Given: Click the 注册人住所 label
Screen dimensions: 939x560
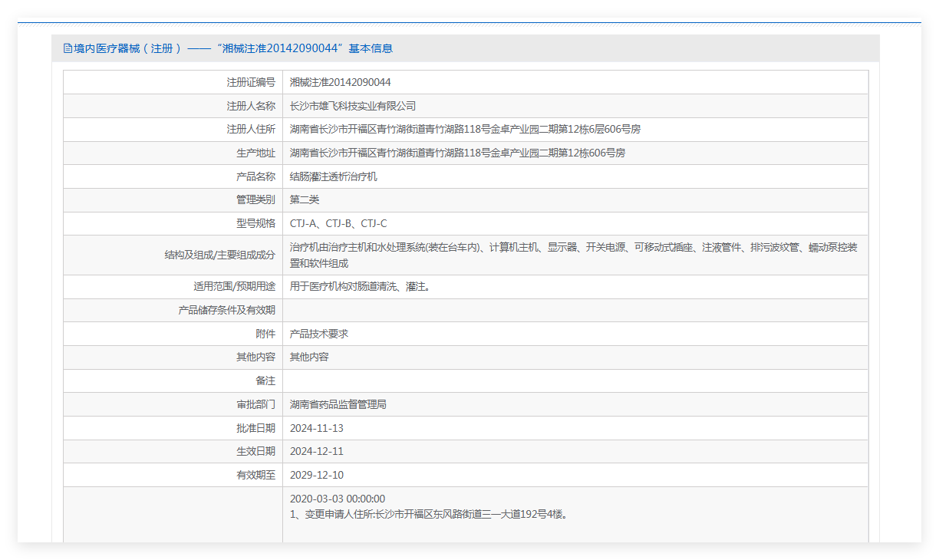Looking at the screenshot, I should 251,129.
